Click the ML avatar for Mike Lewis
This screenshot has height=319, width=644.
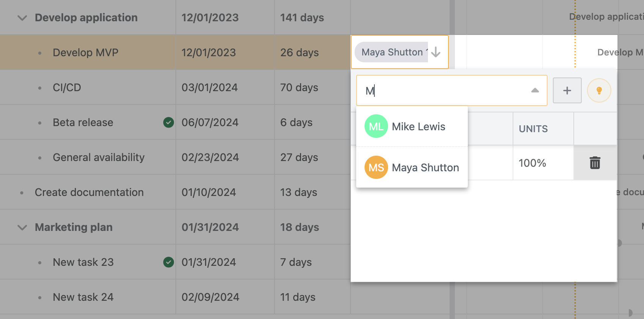pos(376,126)
